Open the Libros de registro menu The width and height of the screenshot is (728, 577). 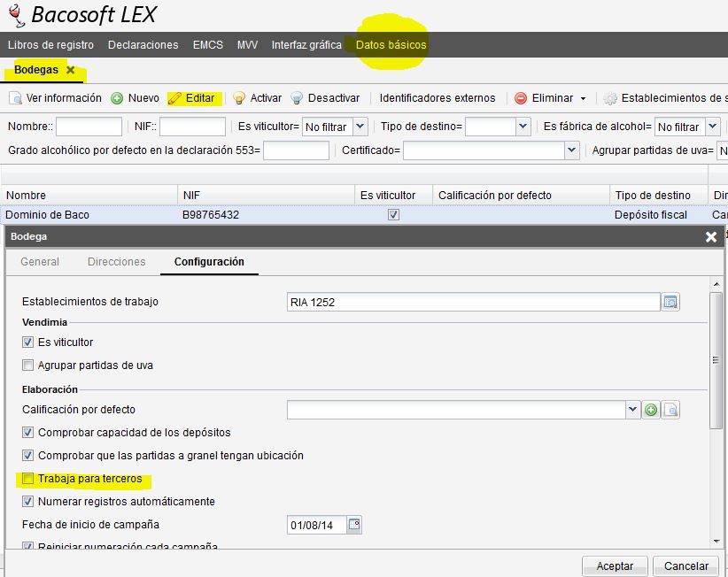click(50, 45)
